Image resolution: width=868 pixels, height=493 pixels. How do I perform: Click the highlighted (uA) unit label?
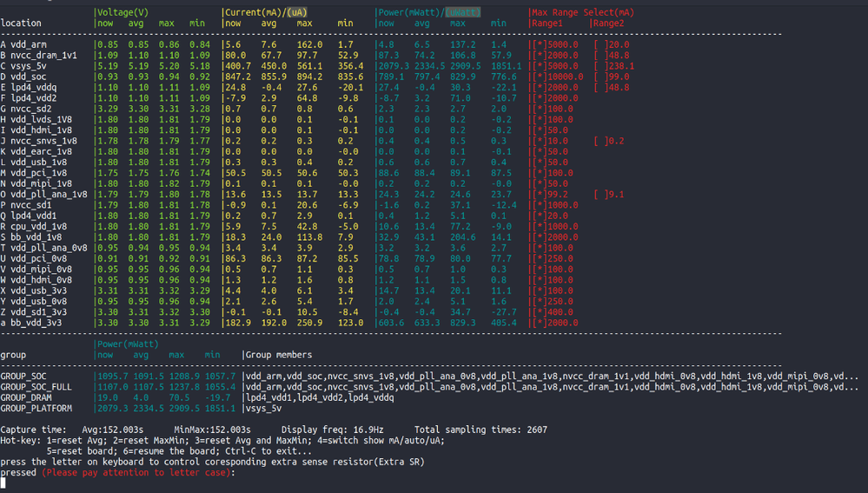pyautogui.click(x=298, y=12)
